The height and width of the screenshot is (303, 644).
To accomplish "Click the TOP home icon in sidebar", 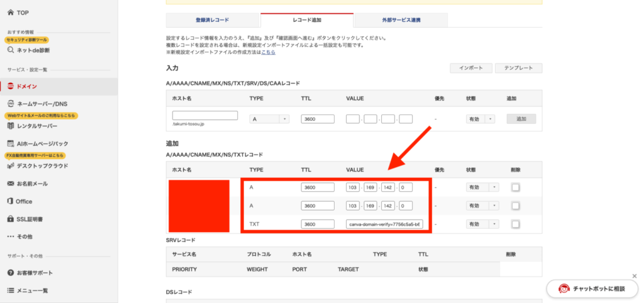I will [x=11, y=13].
